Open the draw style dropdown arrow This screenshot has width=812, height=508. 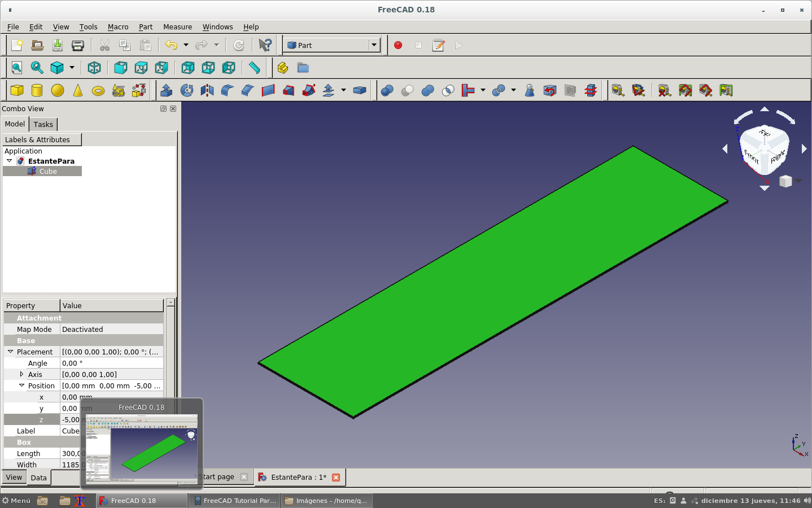[72, 68]
